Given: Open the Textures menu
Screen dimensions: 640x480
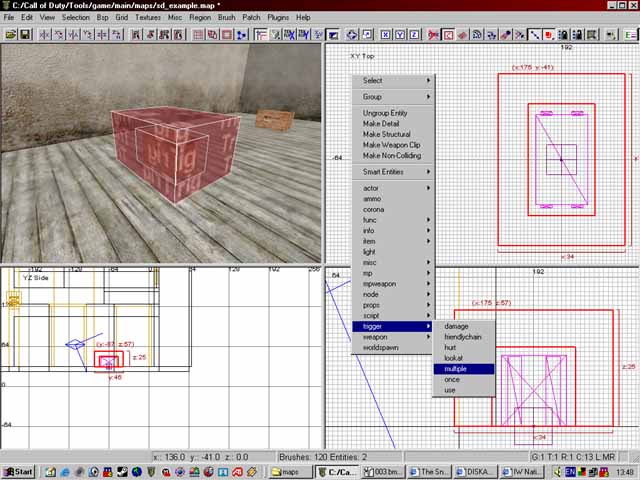Looking at the screenshot, I should 148,18.
